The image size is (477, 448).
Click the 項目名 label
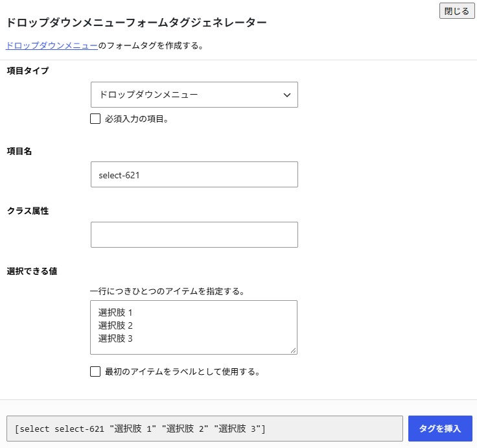(x=19, y=151)
